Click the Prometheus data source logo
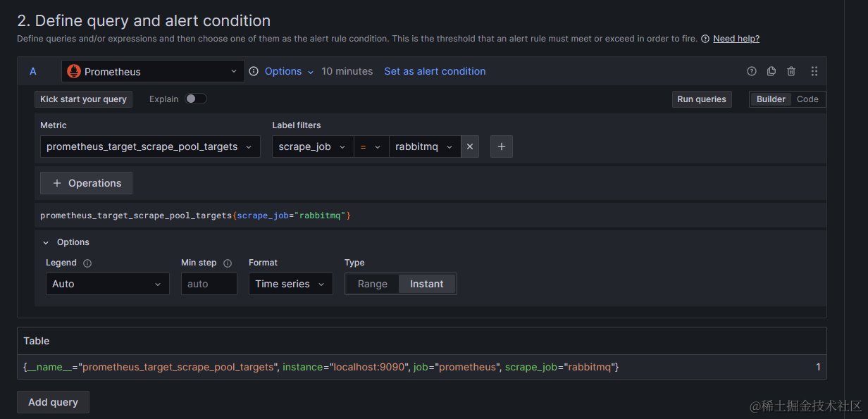868x419 pixels. (x=74, y=71)
